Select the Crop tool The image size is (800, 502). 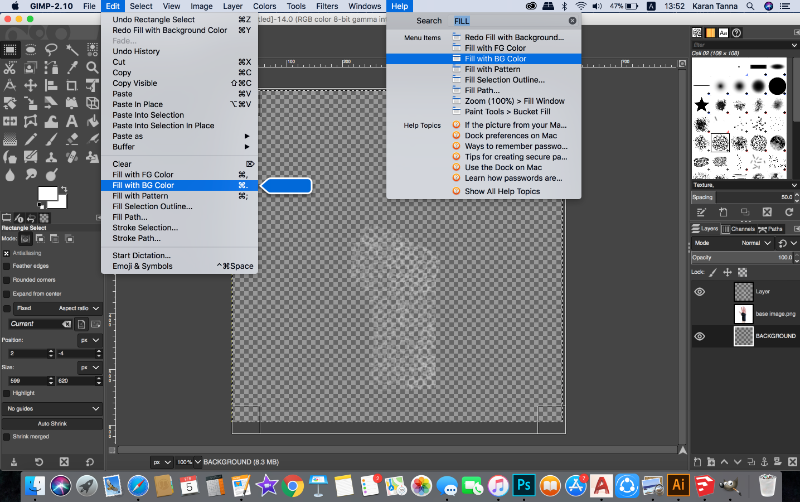click(72, 85)
